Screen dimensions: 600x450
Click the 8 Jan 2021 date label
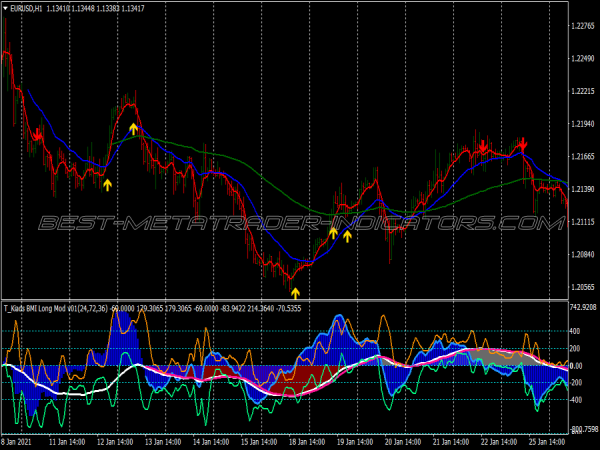pos(16,442)
